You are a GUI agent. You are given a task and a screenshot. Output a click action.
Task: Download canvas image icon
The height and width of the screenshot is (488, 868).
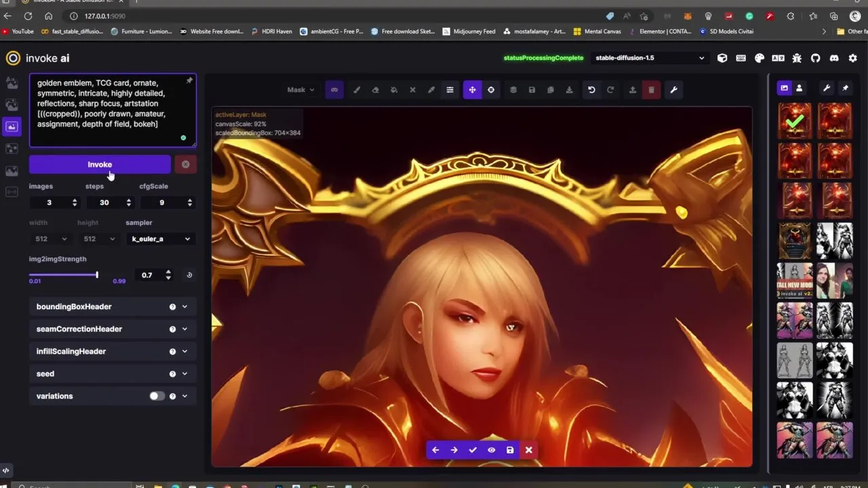(569, 89)
